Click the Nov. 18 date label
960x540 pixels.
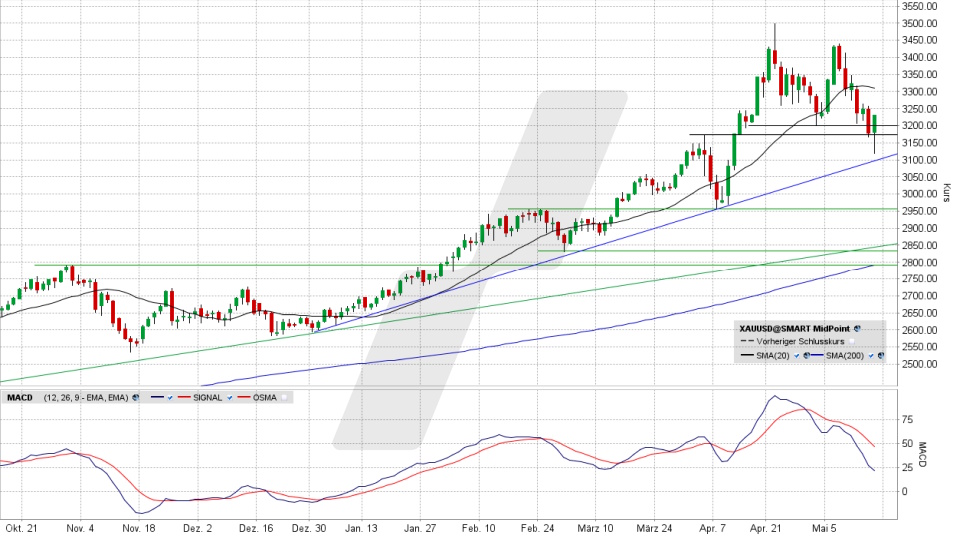click(139, 528)
